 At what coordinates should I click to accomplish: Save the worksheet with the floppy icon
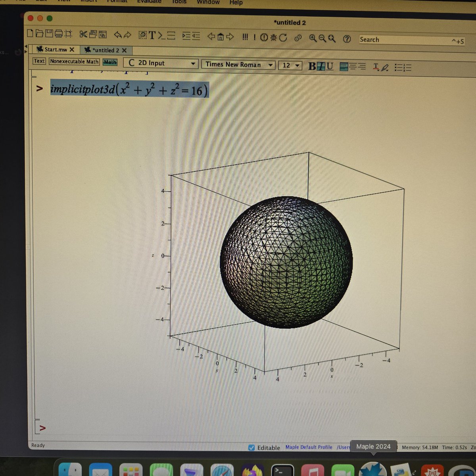point(49,34)
